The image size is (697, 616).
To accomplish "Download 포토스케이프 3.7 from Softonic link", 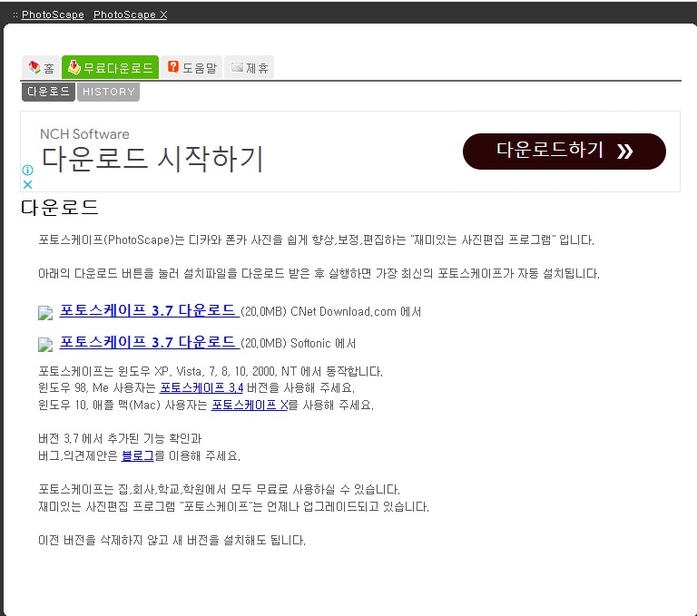I will click(150, 342).
